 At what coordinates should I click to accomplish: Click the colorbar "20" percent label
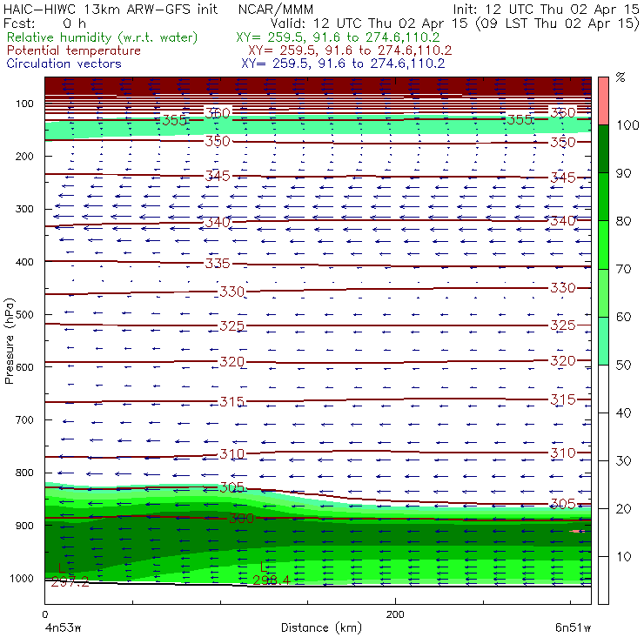tap(623, 509)
